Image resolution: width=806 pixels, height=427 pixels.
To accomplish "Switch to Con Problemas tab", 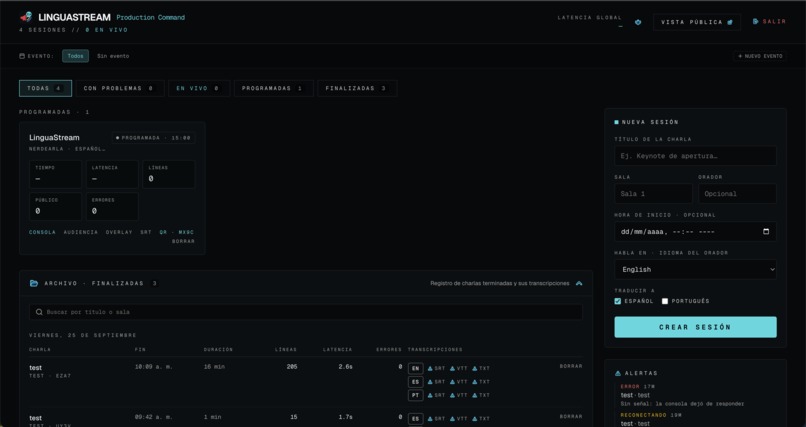I will pos(120,88).
